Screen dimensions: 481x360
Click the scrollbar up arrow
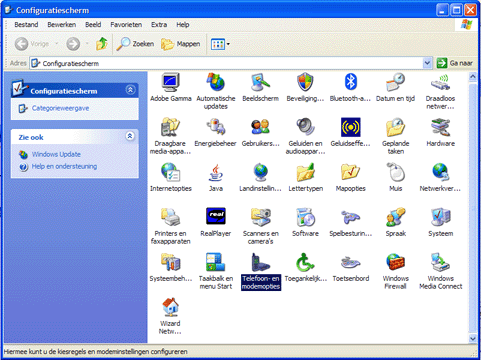click(473, 77)
